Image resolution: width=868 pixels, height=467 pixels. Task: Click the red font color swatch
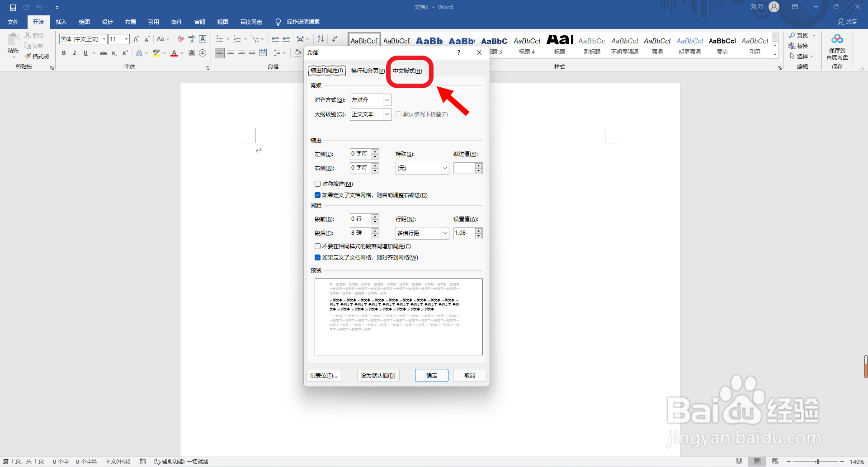(x=174, y=53)
